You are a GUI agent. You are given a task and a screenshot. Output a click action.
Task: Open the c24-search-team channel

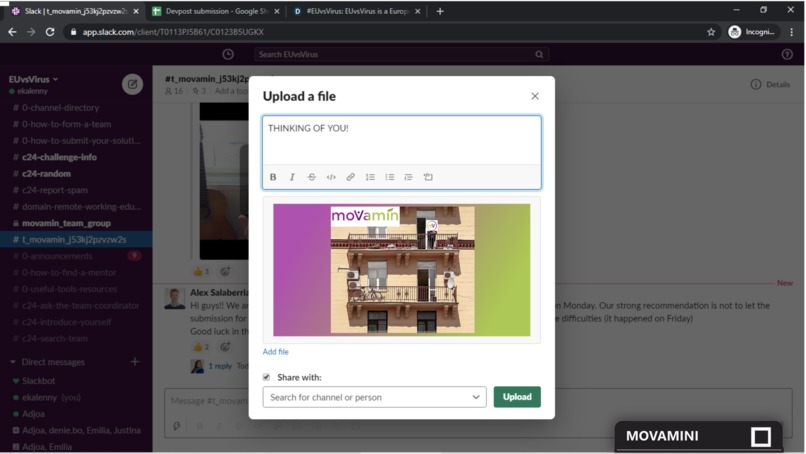pos(76,338)
